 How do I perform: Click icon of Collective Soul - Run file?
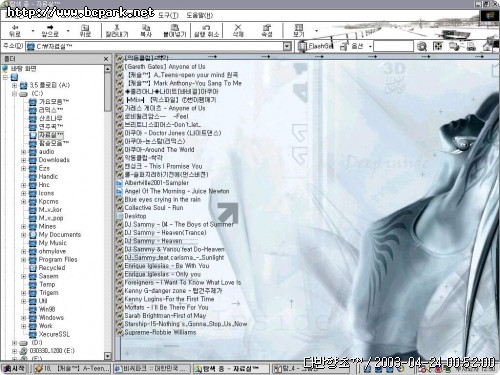pyautogui.click(x=119, y=208)
